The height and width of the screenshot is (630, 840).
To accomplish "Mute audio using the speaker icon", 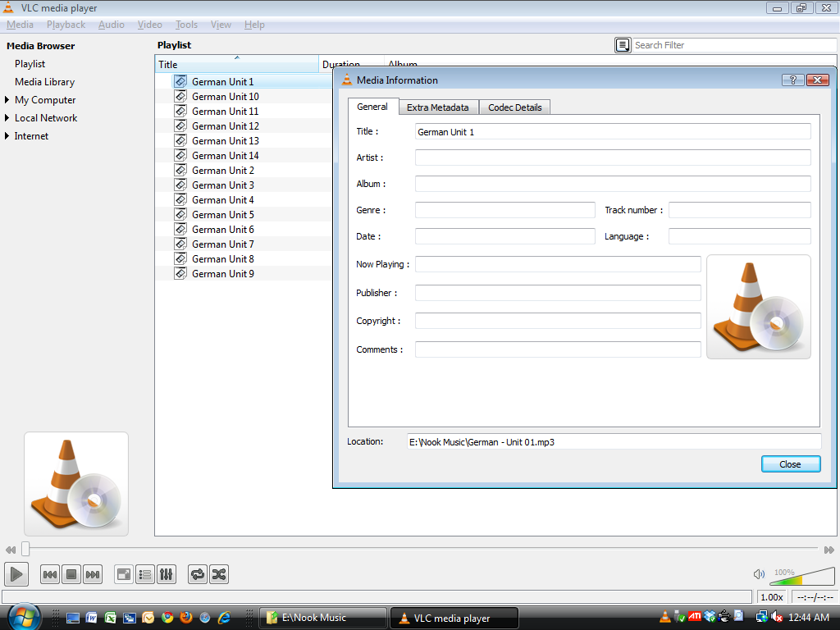I will [x=759, y=574].
